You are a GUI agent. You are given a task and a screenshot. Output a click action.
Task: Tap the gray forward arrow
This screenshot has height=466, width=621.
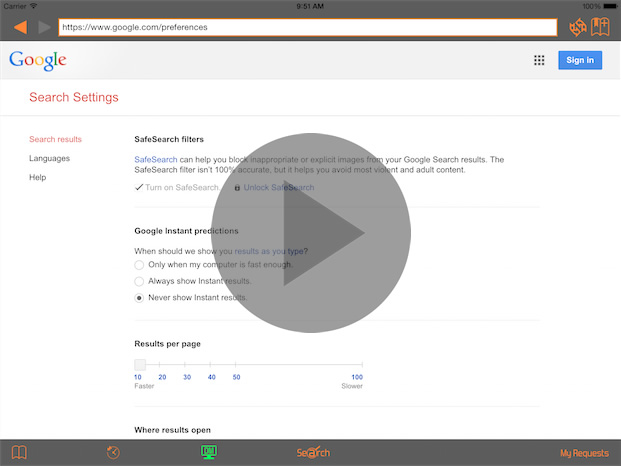tap(44, 27)
